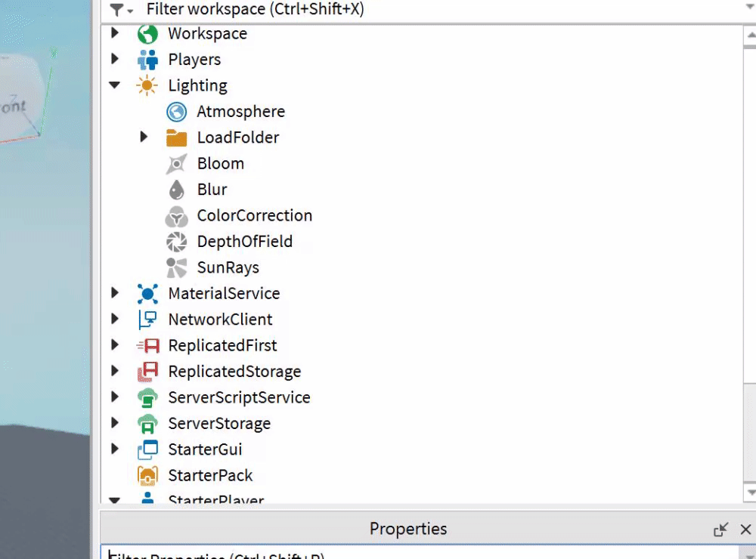Image resolution: width=756 pixels, height=559 pixels.
Task: Select the StarterGui label
Action: (x=205, y=450)
